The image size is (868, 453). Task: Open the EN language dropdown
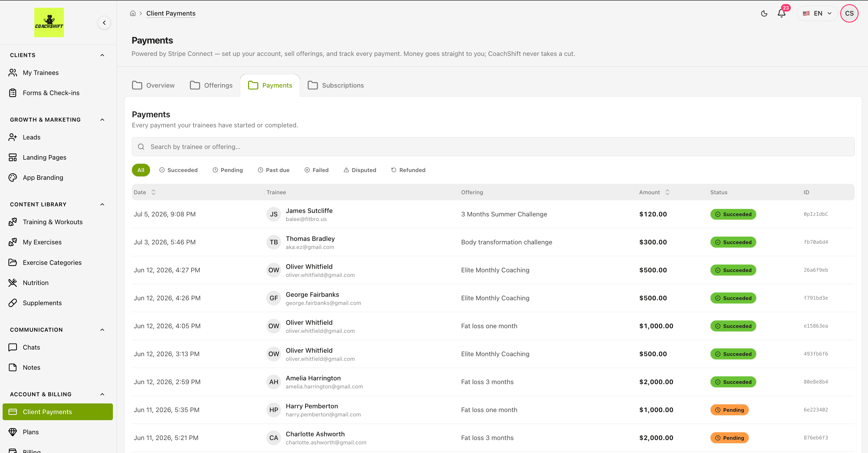(x=817, y=14)
